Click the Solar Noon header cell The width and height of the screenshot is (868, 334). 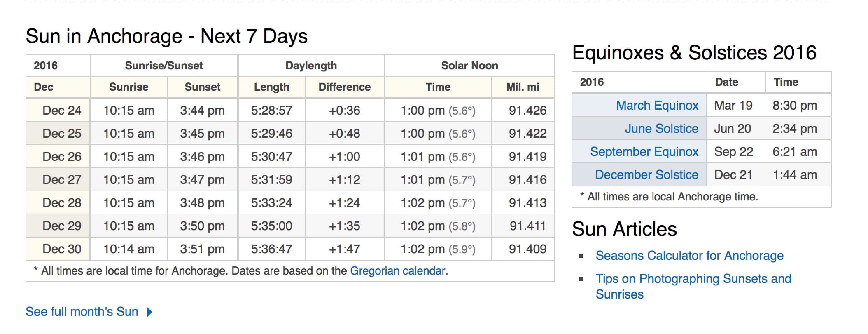(x=469, y=66)
